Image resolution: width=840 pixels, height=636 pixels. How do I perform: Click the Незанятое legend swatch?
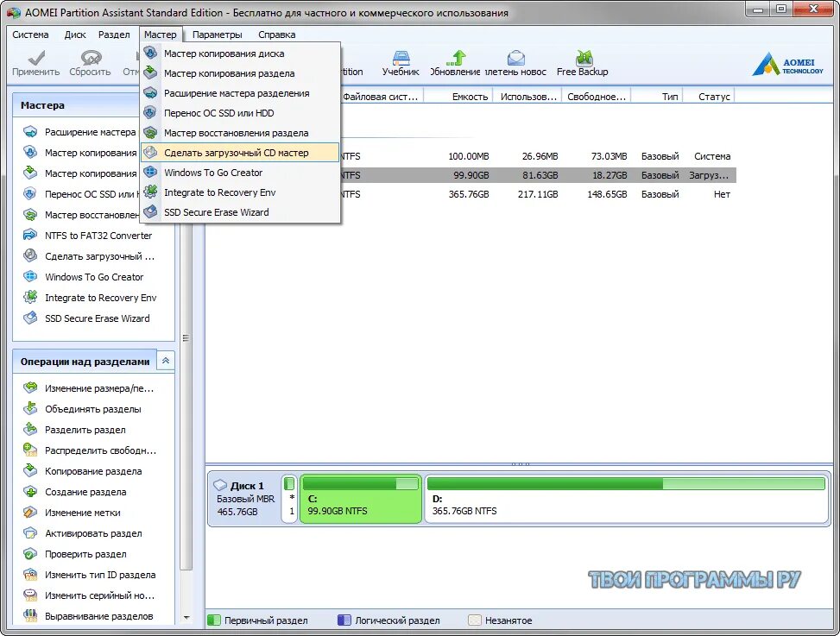(475, 620)
